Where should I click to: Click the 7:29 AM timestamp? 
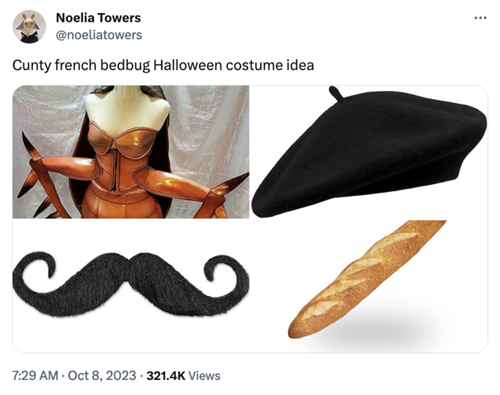coord(35,376)
